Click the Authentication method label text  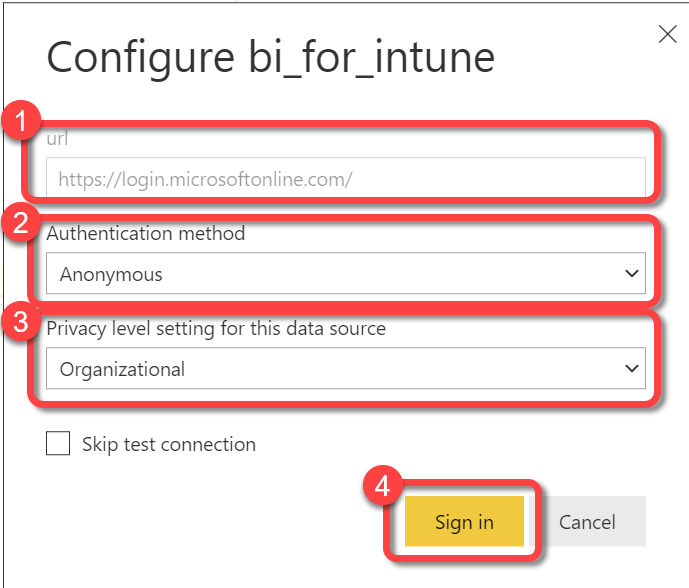pyautogui.click(x=146, y=233)
